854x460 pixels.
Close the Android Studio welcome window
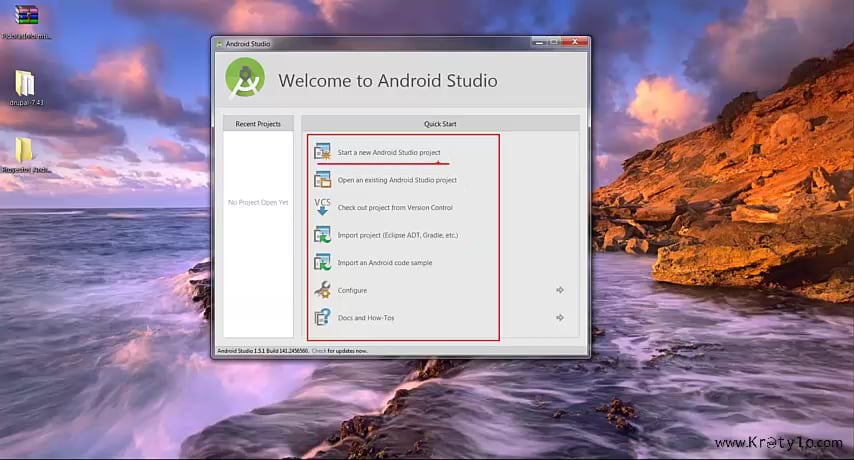coord(575,42)
